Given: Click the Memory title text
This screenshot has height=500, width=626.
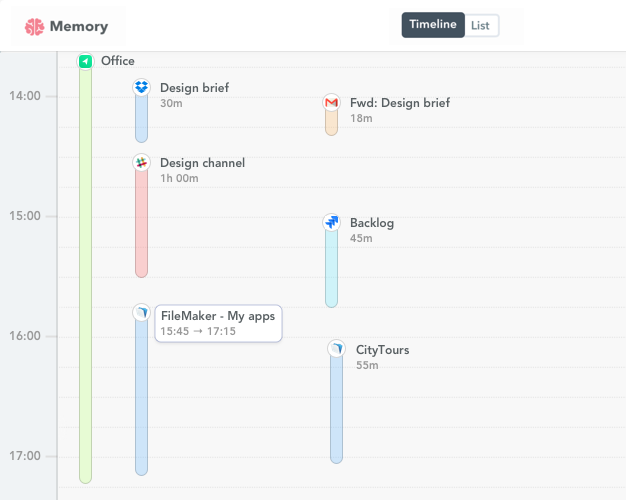Looking at the screenshot, I should [79, 27].
